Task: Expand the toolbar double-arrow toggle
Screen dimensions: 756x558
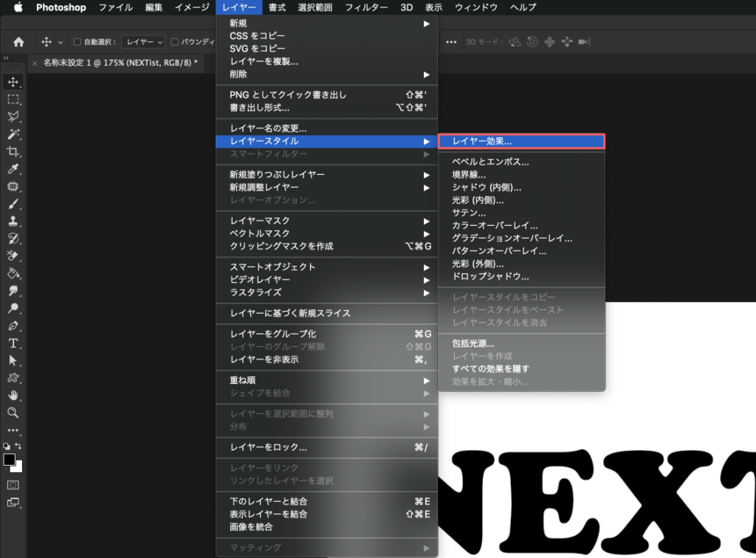Action: click(6, 58)
